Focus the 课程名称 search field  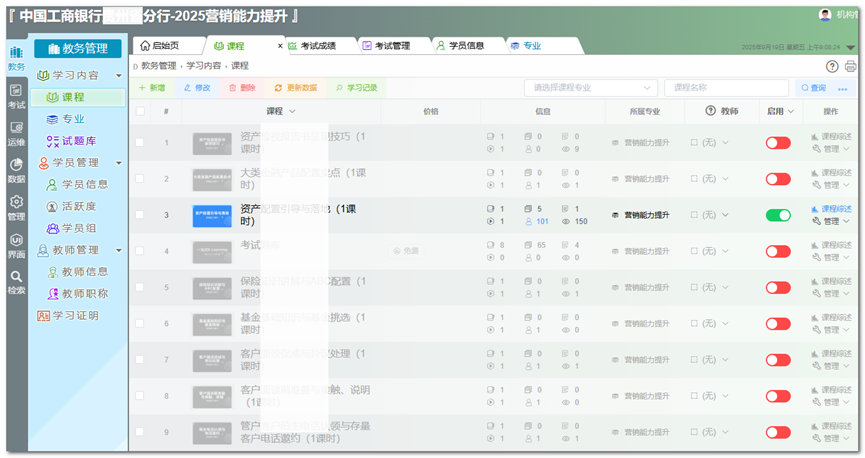pyautogui.click(x=726, y=88)
